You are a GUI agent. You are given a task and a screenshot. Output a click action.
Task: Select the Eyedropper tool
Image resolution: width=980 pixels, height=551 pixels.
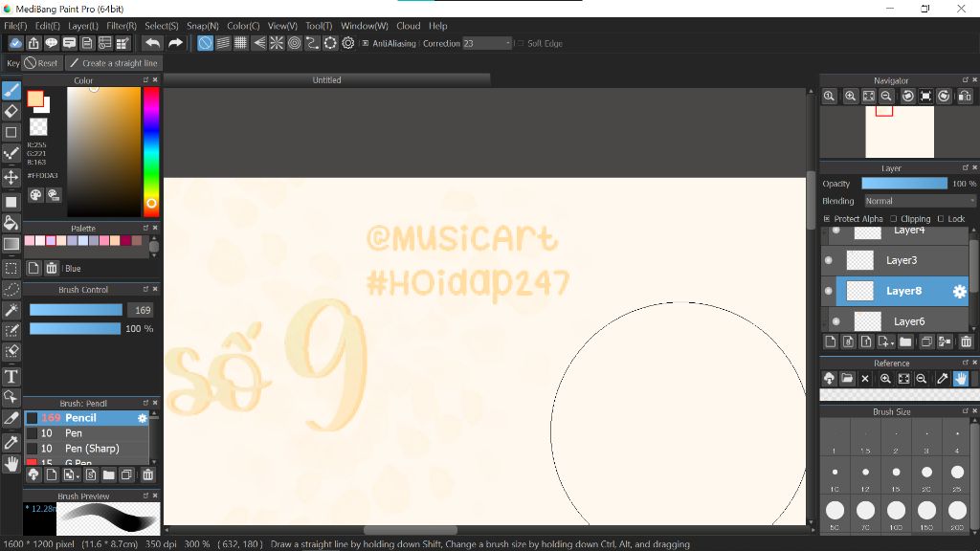click(11, 443)
